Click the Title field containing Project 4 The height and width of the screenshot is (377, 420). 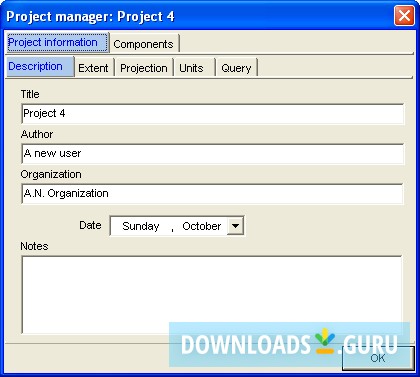(x=212, y=114)
